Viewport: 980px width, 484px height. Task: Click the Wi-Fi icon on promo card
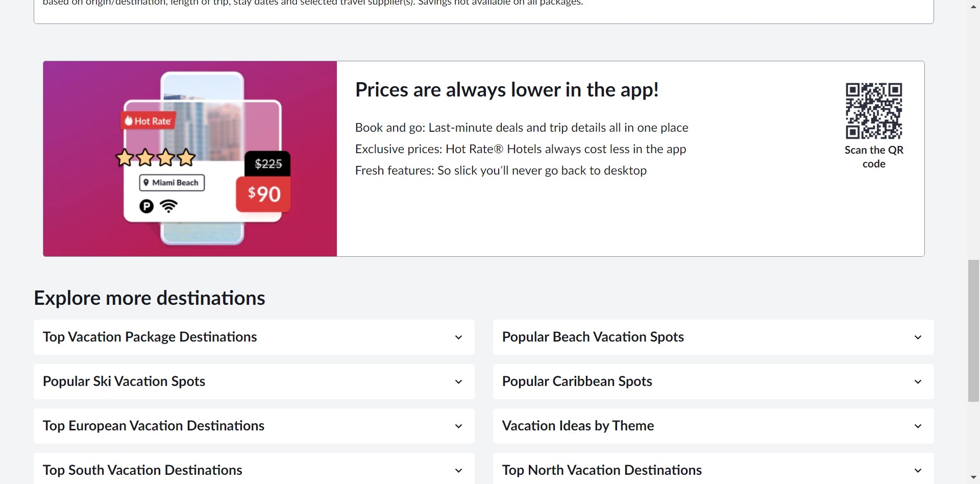(x=168, y=206)
